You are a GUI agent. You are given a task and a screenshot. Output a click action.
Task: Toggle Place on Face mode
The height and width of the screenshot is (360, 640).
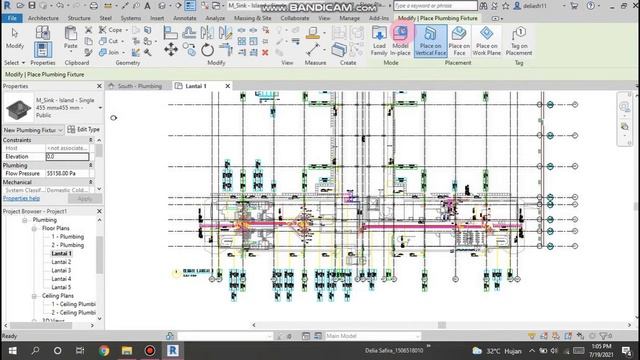(x=459, y=41)
